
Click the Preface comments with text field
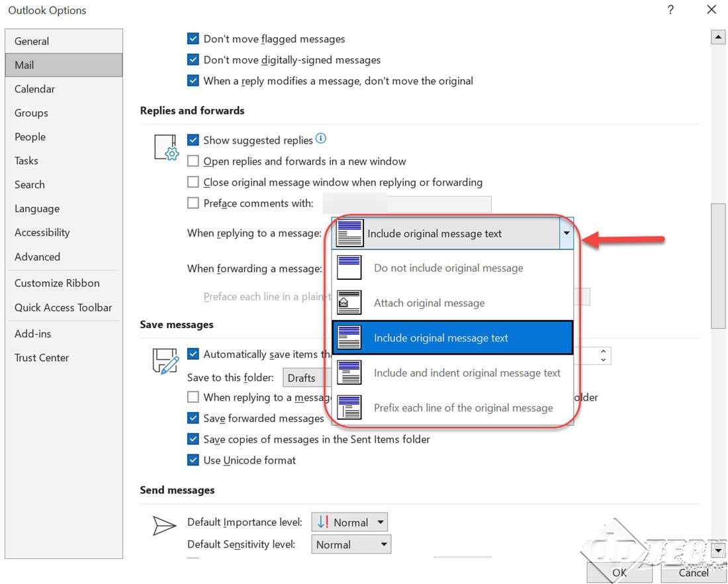point(407,203)
